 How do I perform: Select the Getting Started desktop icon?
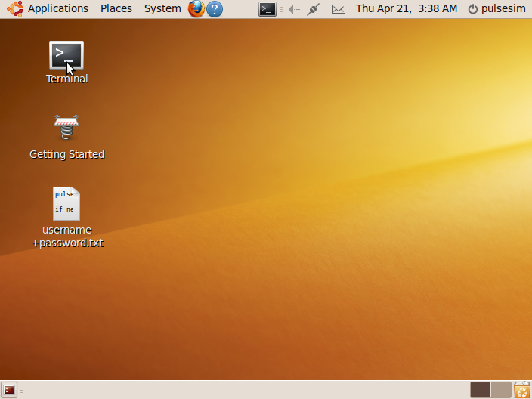pyautogui.click(x=66, y=127)
